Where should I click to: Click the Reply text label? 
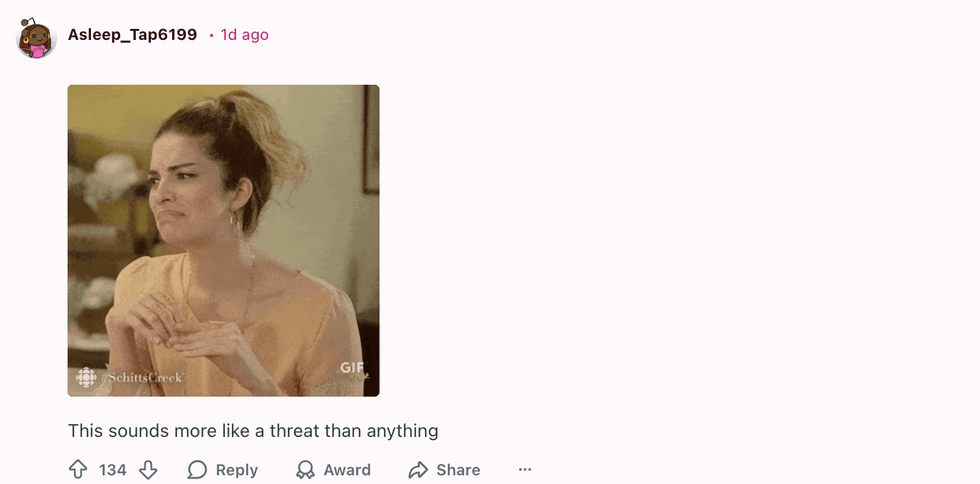237,470
